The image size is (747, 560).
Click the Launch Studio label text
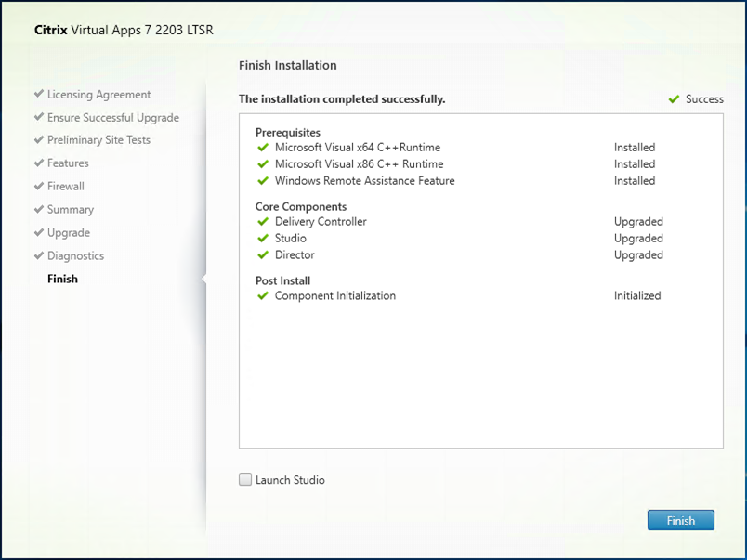pos(290,480)
